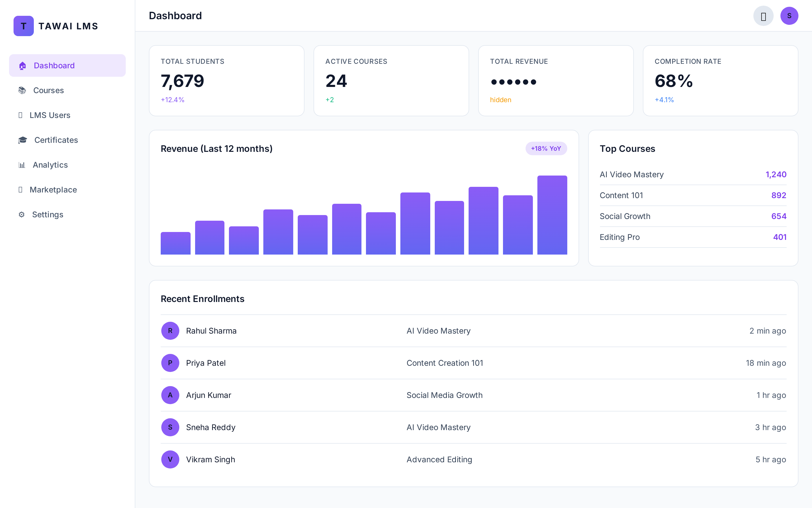Click the Revenue (Last 12 months) heading

[x=217, y=149]
